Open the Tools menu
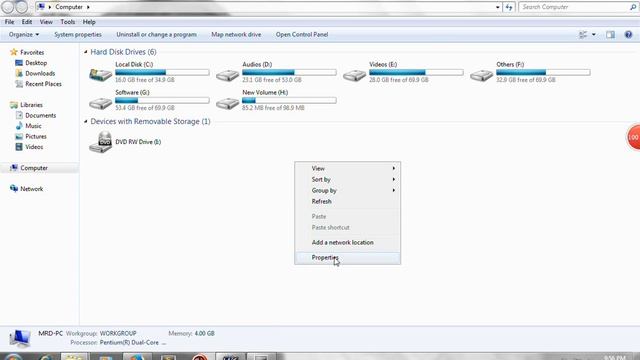 point(68,22)
